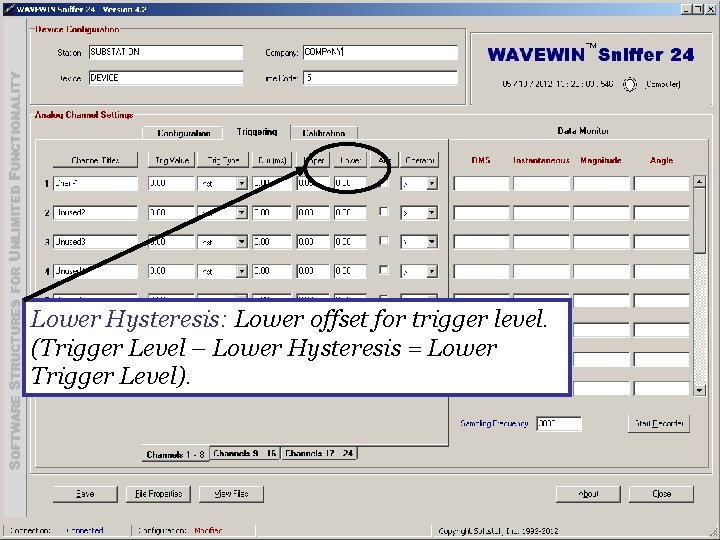
Task: Tick the checkbox in channel 2 row
Action: 383,212
